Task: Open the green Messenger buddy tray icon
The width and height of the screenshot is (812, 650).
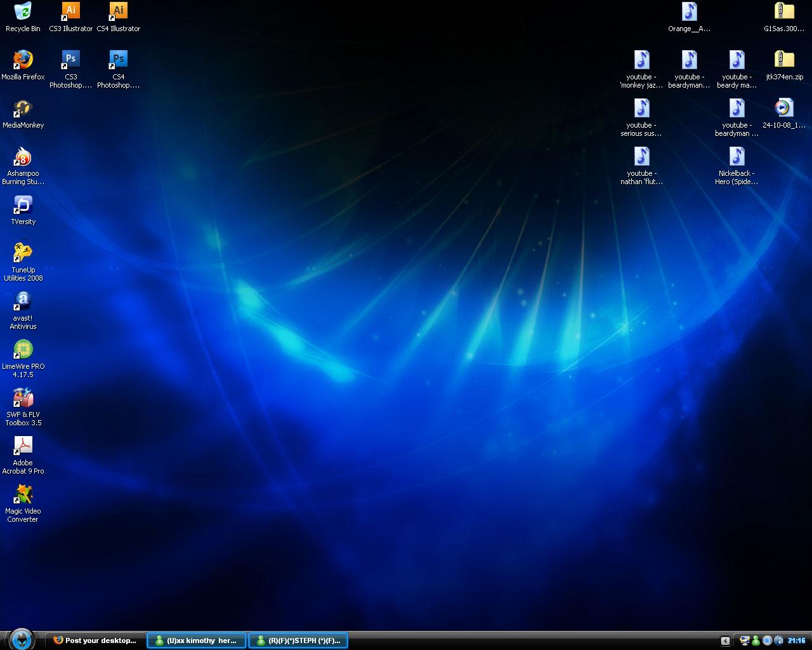Action: [756, 641]
